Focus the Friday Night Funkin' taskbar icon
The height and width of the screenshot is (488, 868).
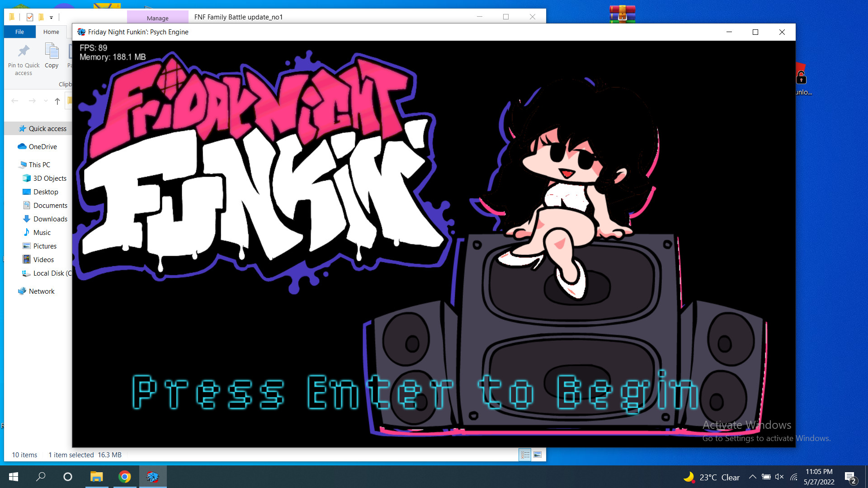coord(152,477)
